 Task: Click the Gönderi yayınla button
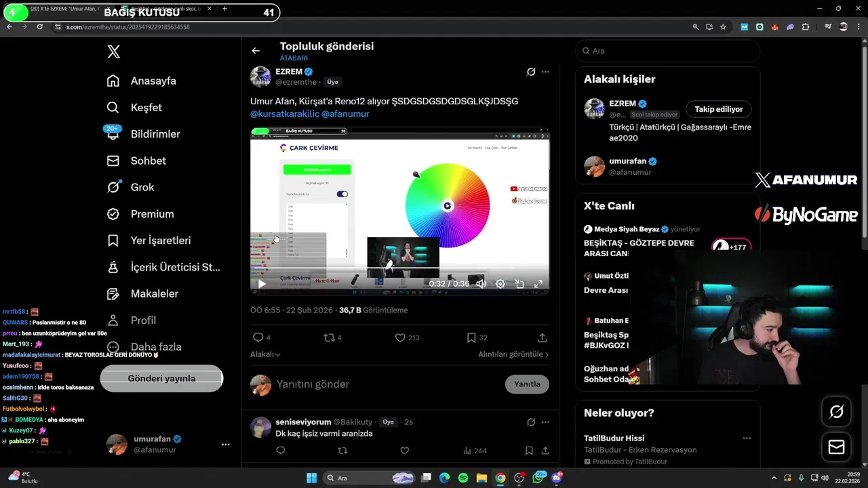(x=161, y=378)
